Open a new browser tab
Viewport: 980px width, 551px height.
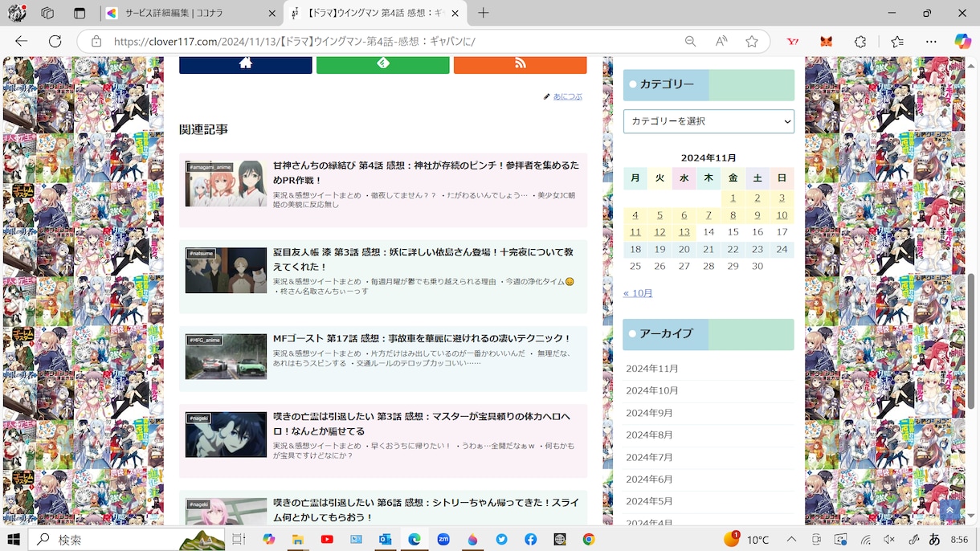pyautogui.click(x=483, y=13)
